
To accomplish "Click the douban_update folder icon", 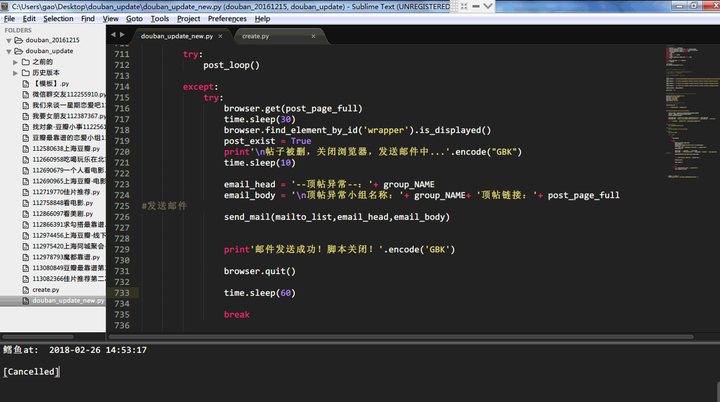I will pyautogui.click(x=18, y=51).
